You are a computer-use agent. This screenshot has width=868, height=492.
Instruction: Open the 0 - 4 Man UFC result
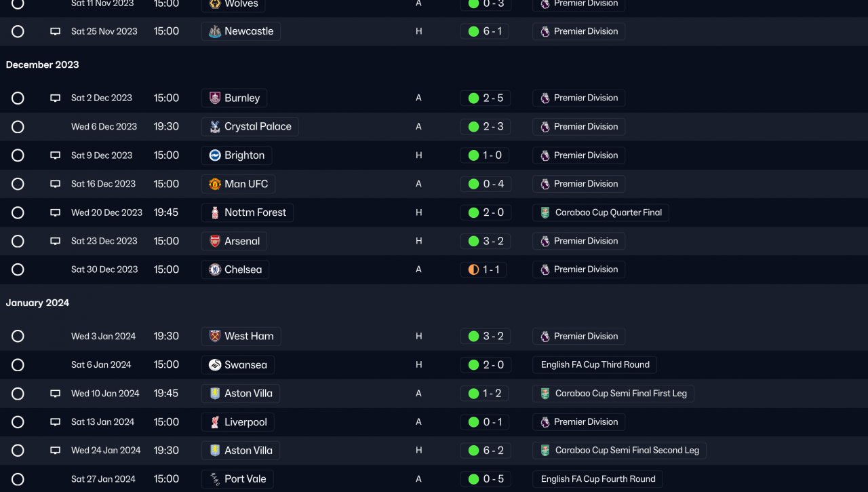click(x=492, y=184)
